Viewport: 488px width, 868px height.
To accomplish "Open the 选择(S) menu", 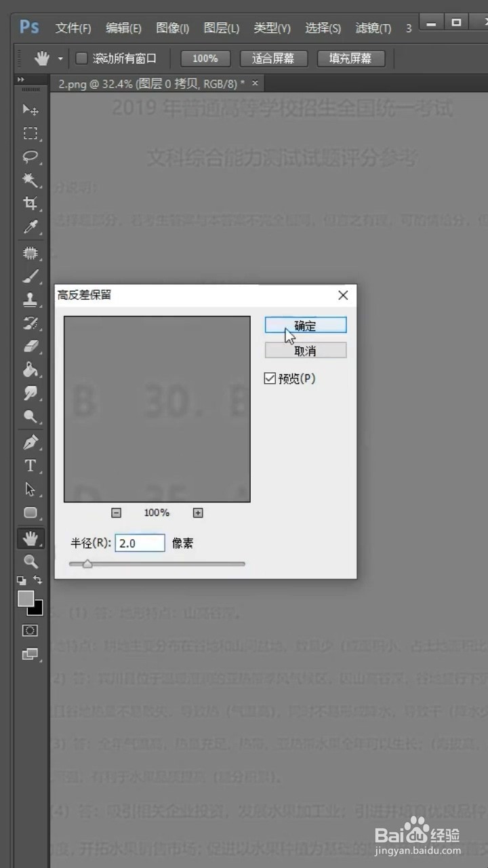I will pos(323,28).
